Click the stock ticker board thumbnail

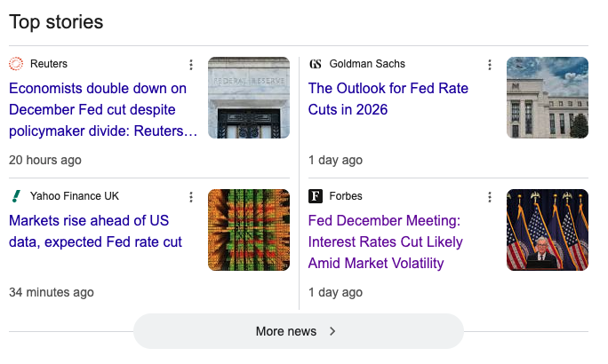(249, 230)
